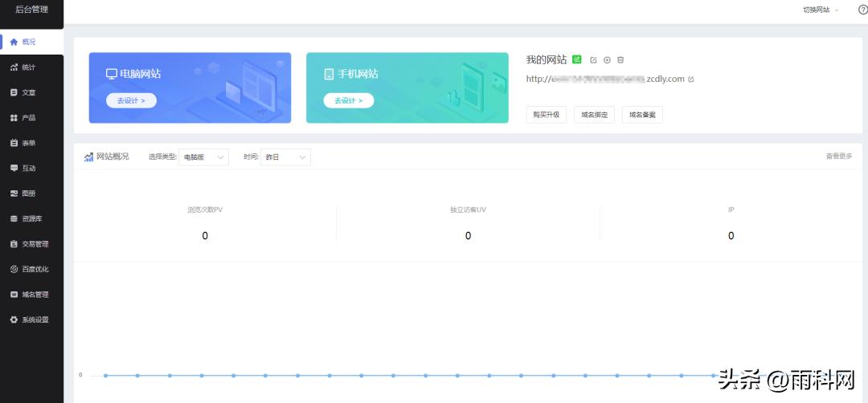Click the 域名备案 button

click(x=643, y=115)
